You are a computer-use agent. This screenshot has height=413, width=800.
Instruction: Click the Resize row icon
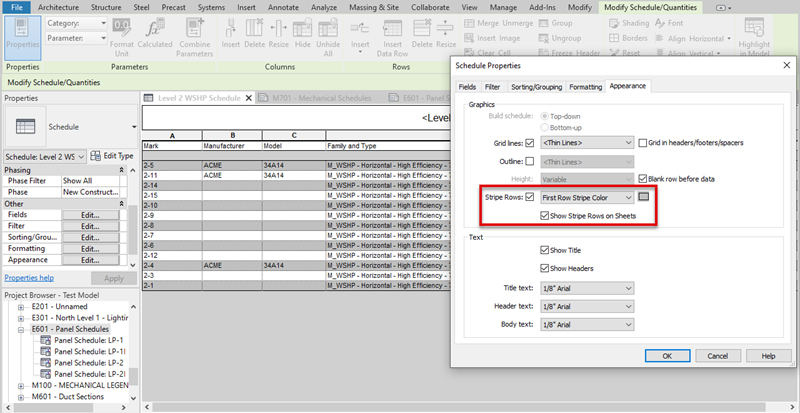[x=445, y=29]
